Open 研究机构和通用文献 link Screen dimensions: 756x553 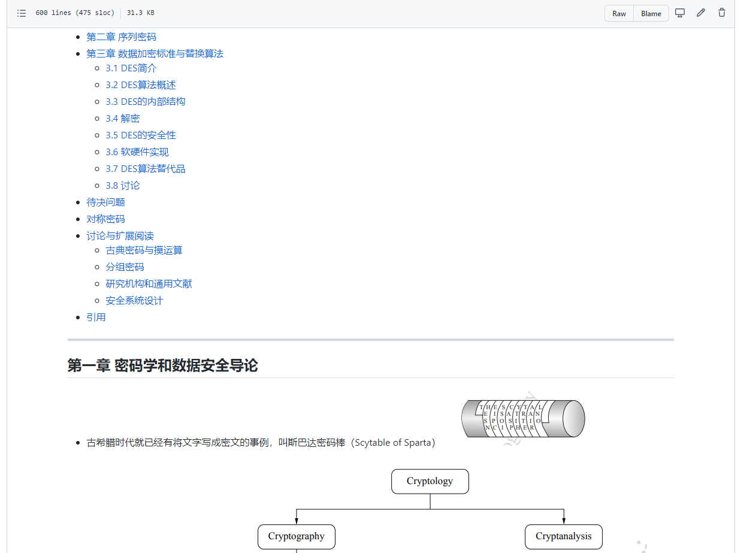coord(149,284)
